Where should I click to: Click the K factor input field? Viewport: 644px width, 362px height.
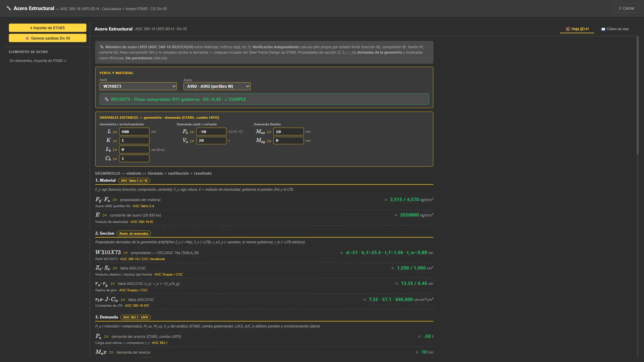click(134, 140)
